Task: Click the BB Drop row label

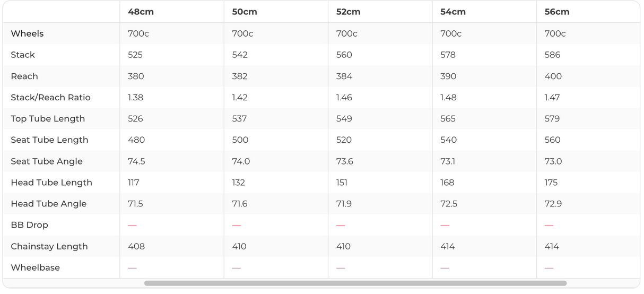Action: (x=29, y=225)
